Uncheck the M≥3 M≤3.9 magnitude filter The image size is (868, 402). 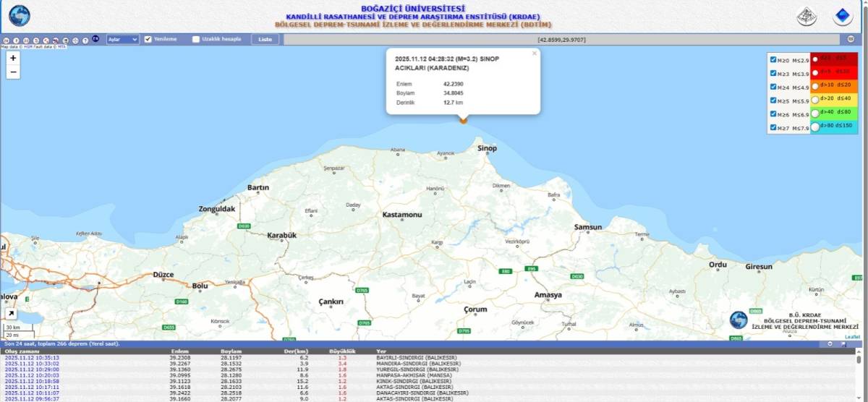(x=773, y=74)
